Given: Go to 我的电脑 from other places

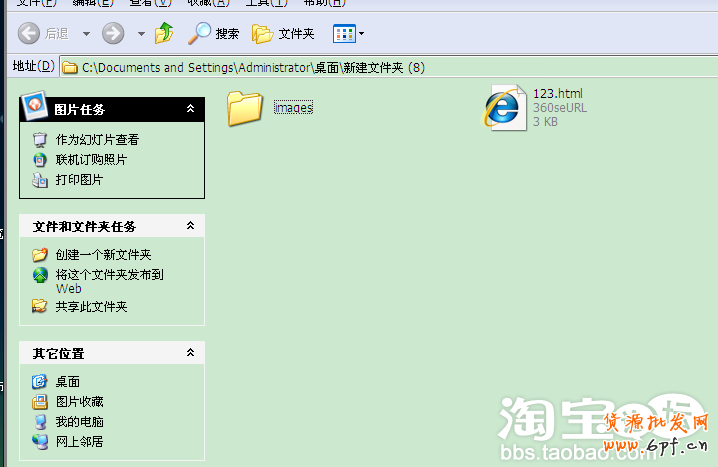Looking at the screenshot, I should click(x=79, y=422).
